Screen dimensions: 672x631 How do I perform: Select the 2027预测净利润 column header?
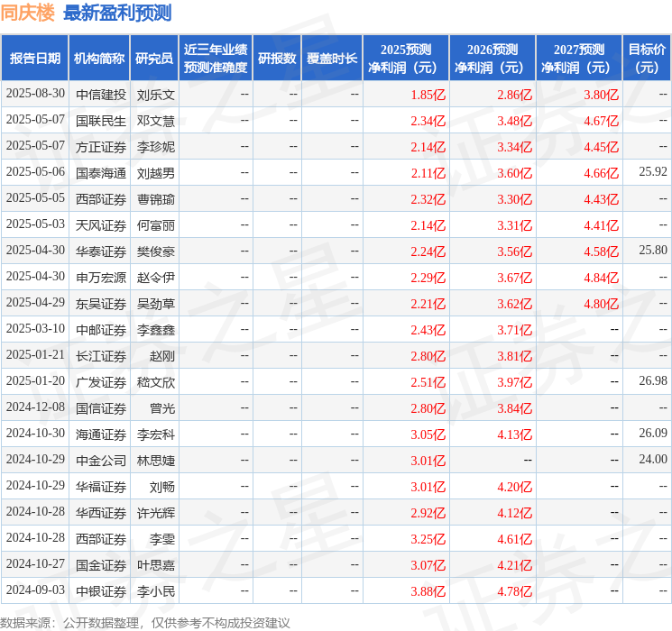(x=579, y=59)
